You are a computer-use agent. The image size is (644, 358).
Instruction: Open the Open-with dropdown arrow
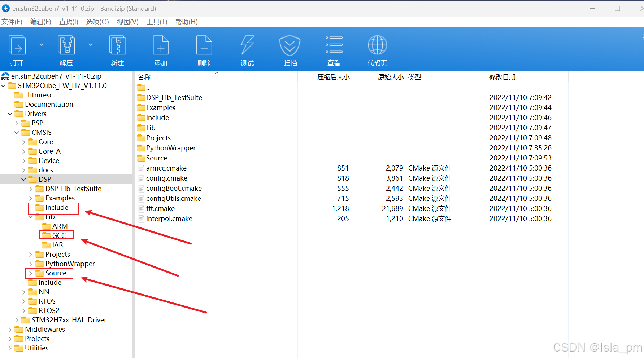point(42,44)
